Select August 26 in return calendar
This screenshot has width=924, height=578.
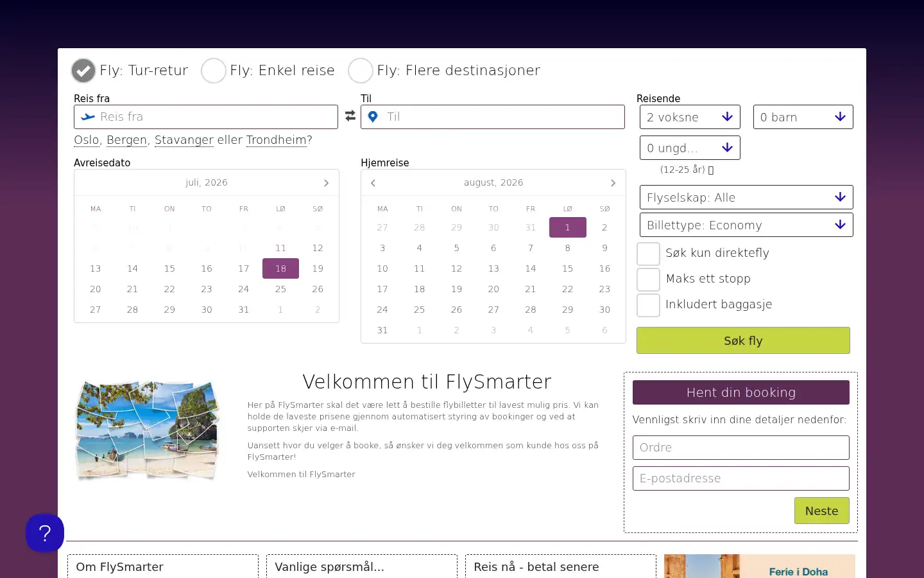(x=456, y=310)
